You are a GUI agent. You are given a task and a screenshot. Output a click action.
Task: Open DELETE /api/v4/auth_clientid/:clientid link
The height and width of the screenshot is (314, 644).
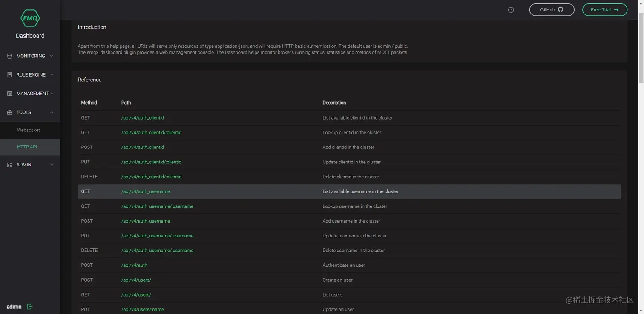[151, 177]
